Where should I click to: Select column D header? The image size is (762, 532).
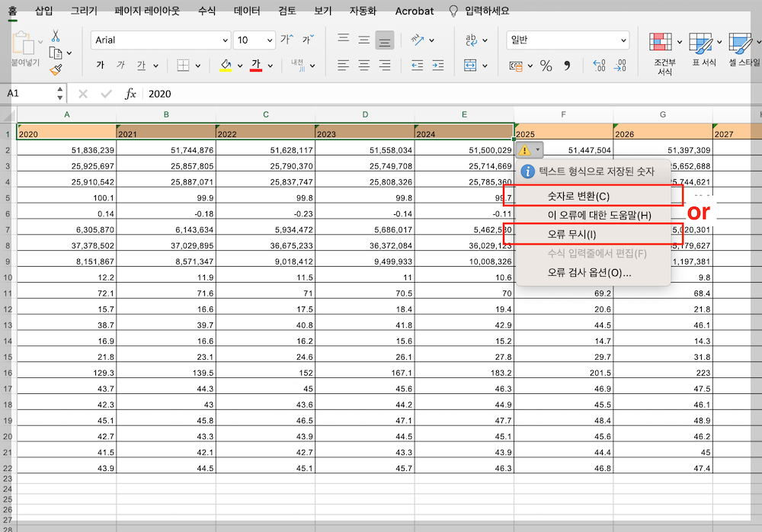coord(365,114)
